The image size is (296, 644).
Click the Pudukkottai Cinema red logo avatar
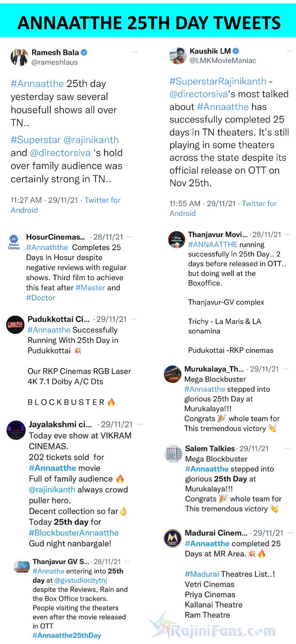pyautogui.click(x=15, y=325)
